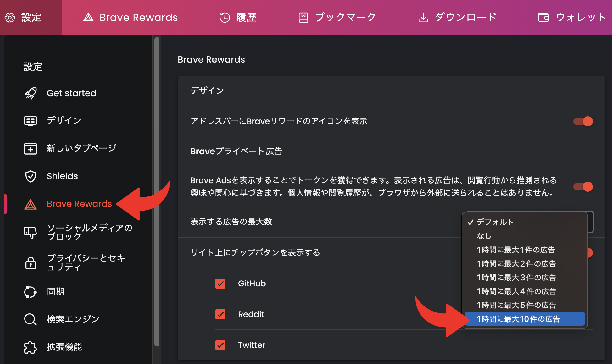Image resolution: width=612 pixels, height=364 pixels.
Task: Select 1時間に最大1件の広告 option
Action: click(525, 250)
